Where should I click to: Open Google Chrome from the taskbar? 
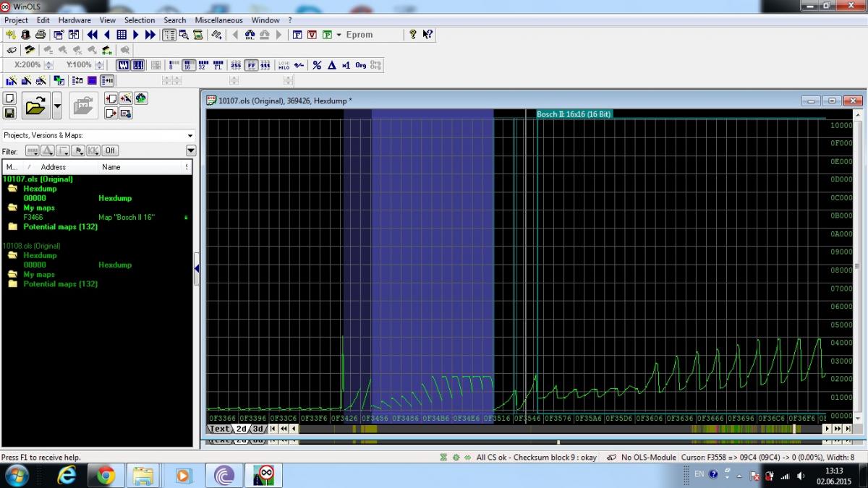coord(106,475)
